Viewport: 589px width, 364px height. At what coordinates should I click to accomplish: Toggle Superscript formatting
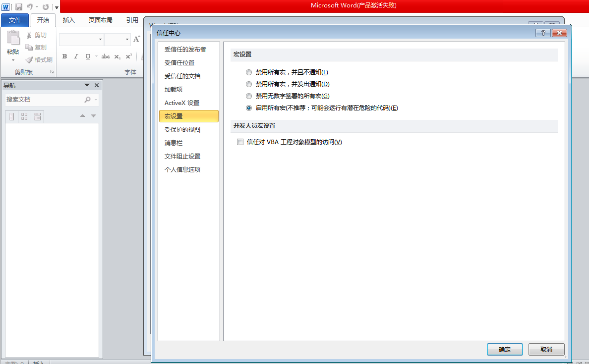(129, 56)
